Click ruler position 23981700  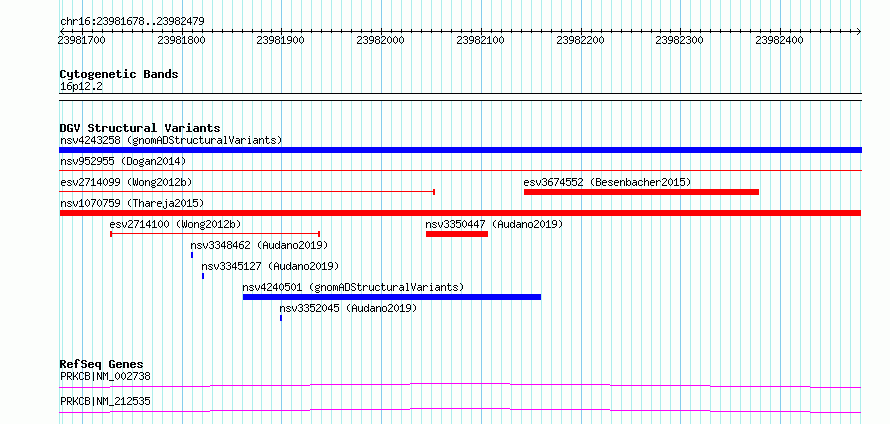(x=82, y=40)
